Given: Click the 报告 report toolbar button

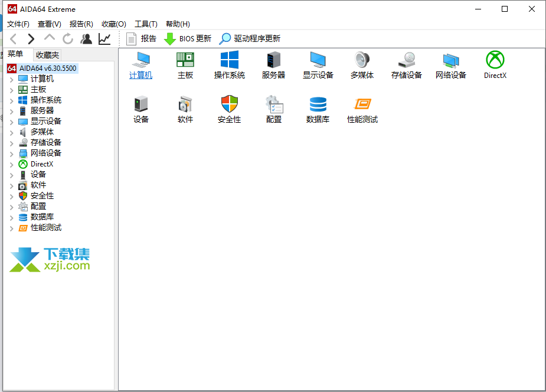Looking at the screenshot, I should click(x=141, y=38).
